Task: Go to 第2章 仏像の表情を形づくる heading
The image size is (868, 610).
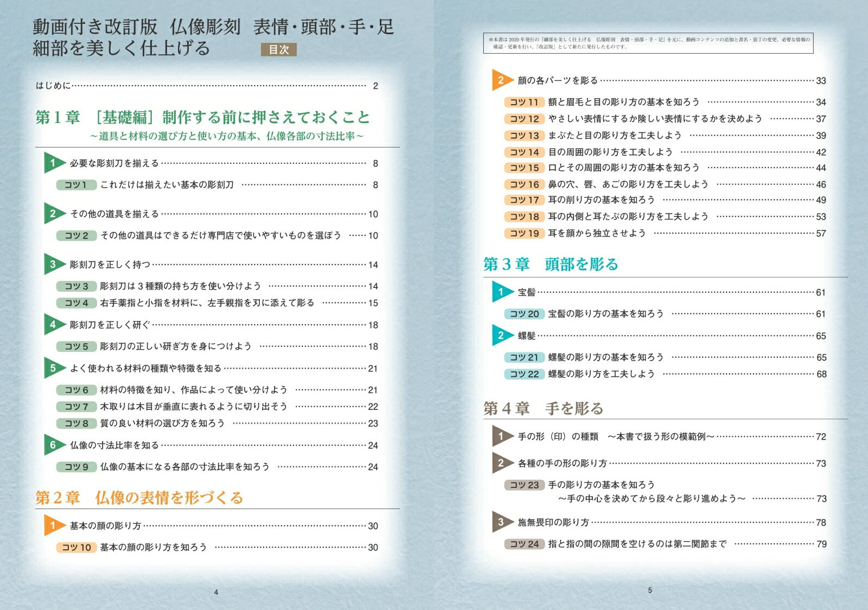Action: tap(139, 498)
